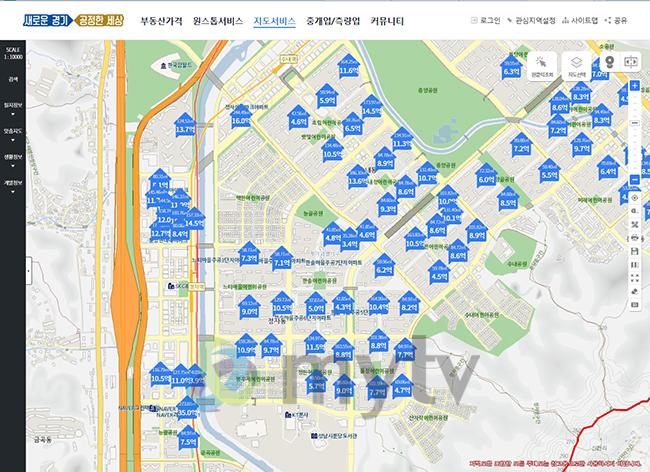Click the zoom out minus button
Viewport: 650px width, 472px height.
click(634, 181)
